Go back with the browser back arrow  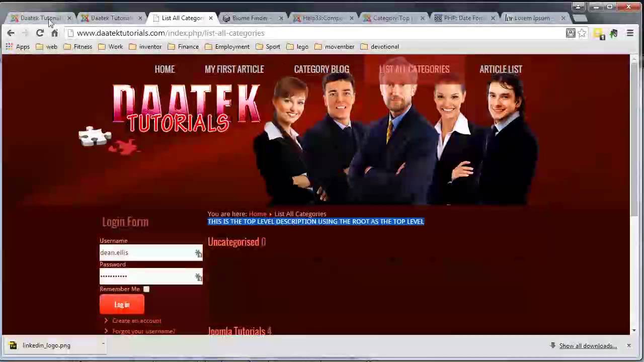(x=11, y=33)
